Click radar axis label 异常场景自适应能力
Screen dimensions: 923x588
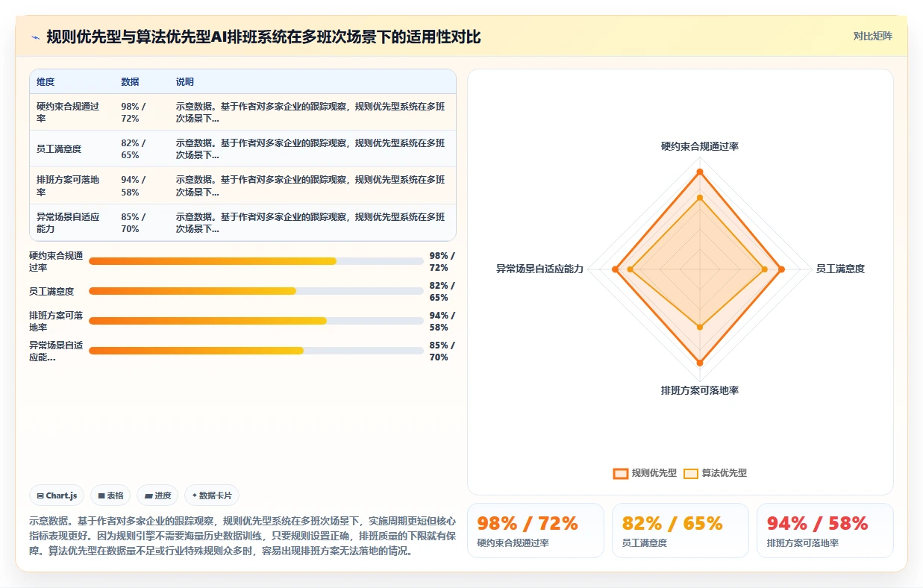(x=539, y=269)
